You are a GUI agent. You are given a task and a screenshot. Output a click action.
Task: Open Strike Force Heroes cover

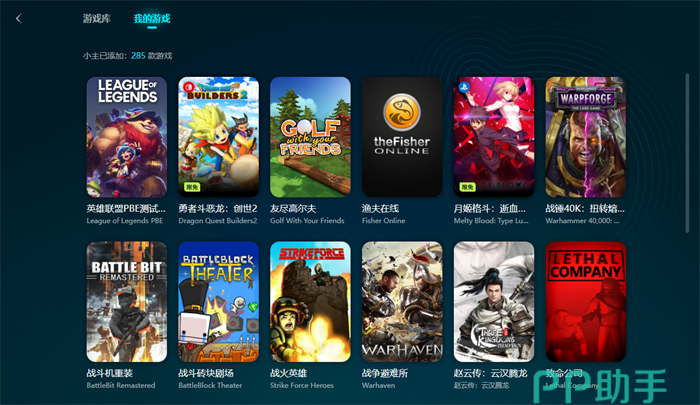pyautogui.click(x=310, y=302)
